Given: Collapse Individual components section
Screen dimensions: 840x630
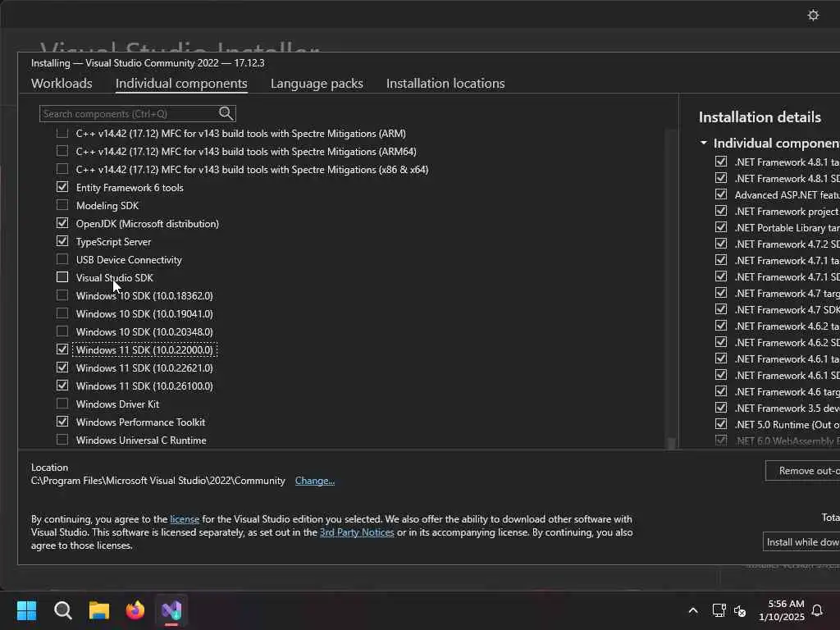Looking at the screenshot, I should click(703, 143).
